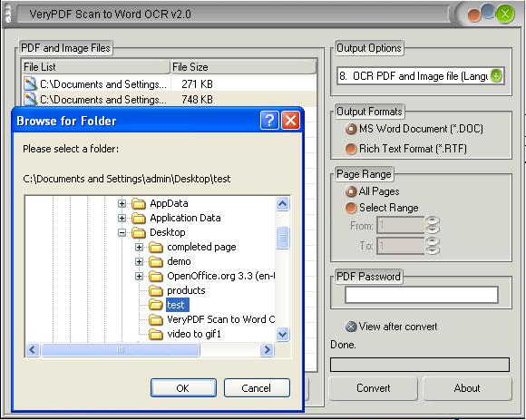Click the video to gif1 folder icon

pyautogui.click(x=156, y=334)
